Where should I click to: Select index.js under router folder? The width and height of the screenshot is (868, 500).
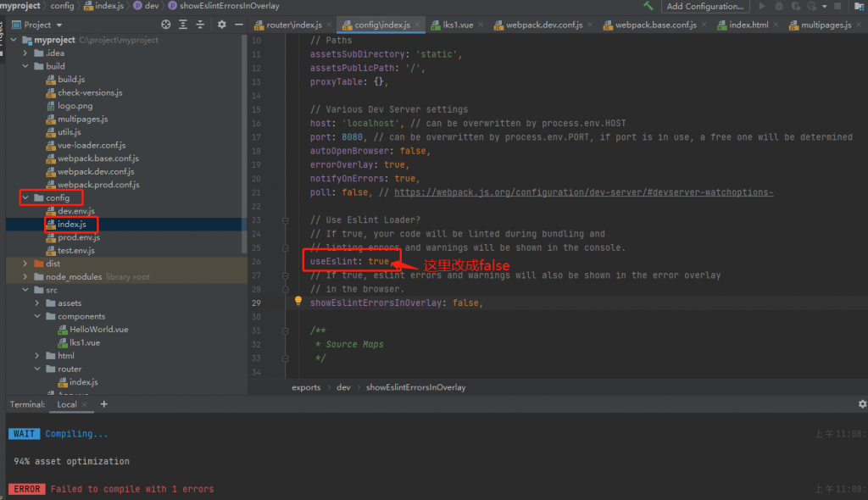(x=83, y=382)
